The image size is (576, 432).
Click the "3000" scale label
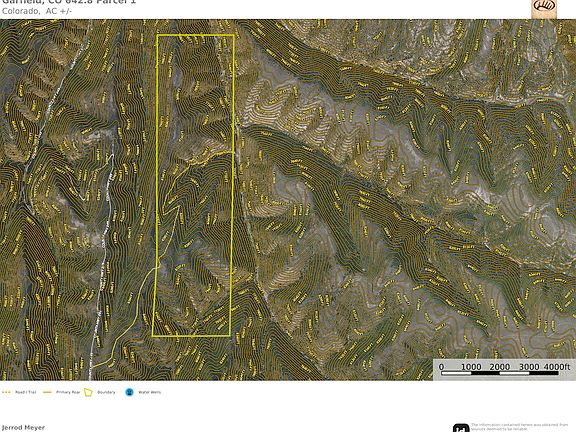(529, 367)
